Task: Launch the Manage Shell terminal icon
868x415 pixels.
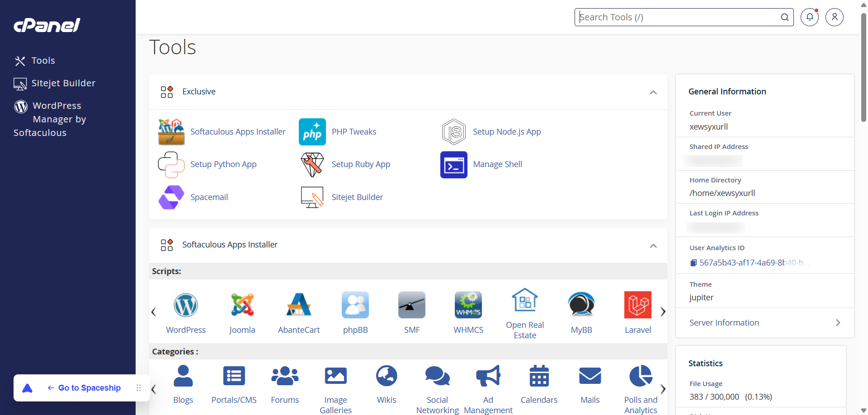Action: tap(453, 165)
